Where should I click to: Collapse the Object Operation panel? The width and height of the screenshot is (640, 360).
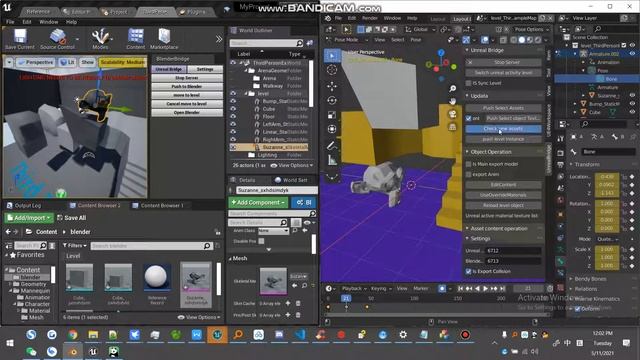click(x=468, y=152)
